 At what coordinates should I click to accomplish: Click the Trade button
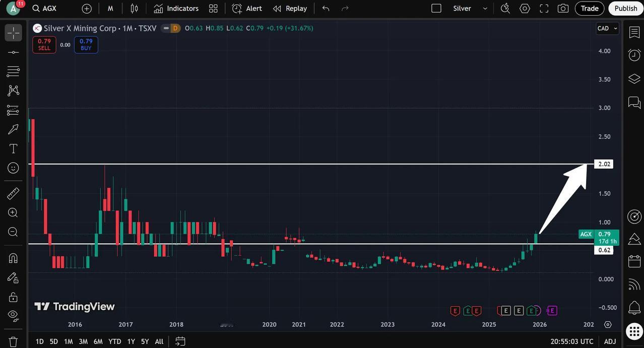coord(590,9)
